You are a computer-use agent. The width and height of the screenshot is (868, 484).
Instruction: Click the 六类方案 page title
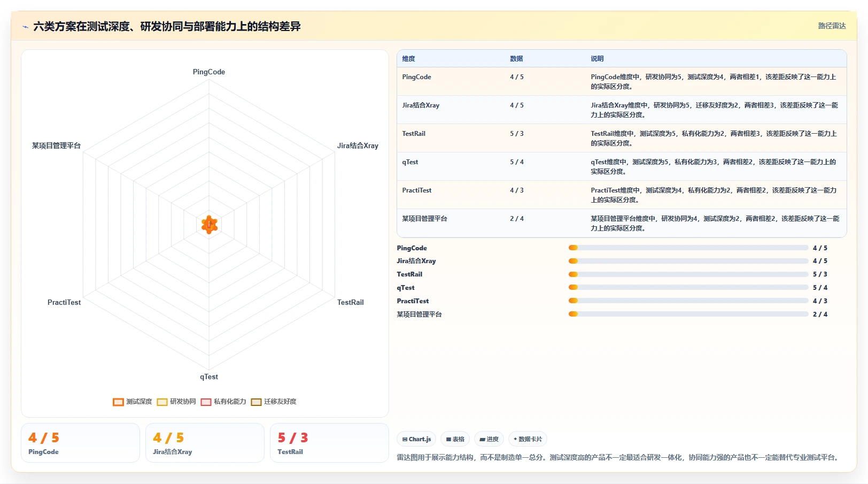tap(167, 27)
